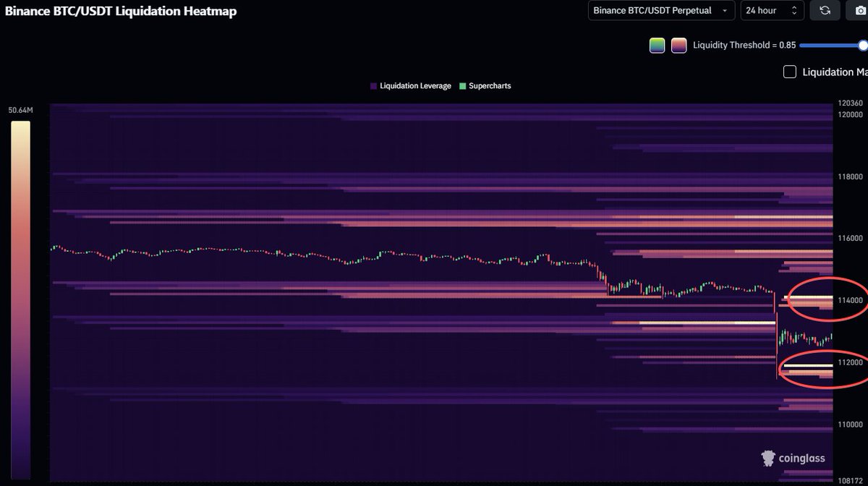Click the 110000 price axis label
Screen dimensions: 868x486
851,424
